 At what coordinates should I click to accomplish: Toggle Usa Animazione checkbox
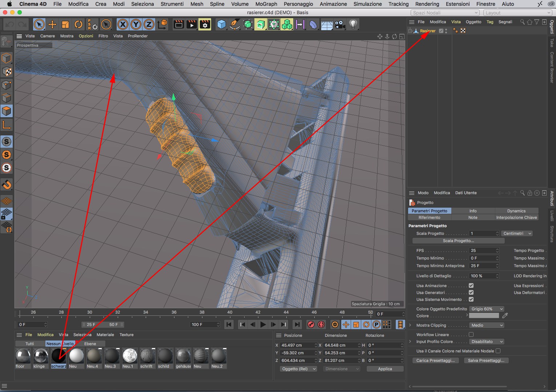(471, 286)
